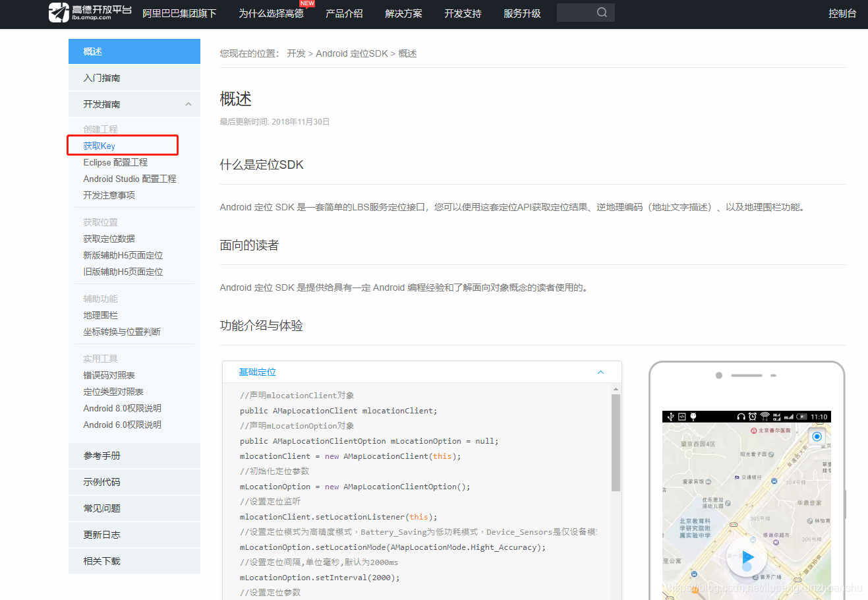This screenshot has width=868, height=600.
Task: Click the 高德开放平台 logo
Action: (90, 12)
